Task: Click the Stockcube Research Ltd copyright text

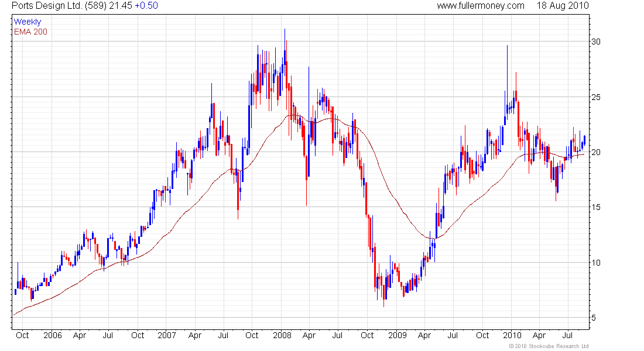Action: pyautogui.click(x=549, y=346)
